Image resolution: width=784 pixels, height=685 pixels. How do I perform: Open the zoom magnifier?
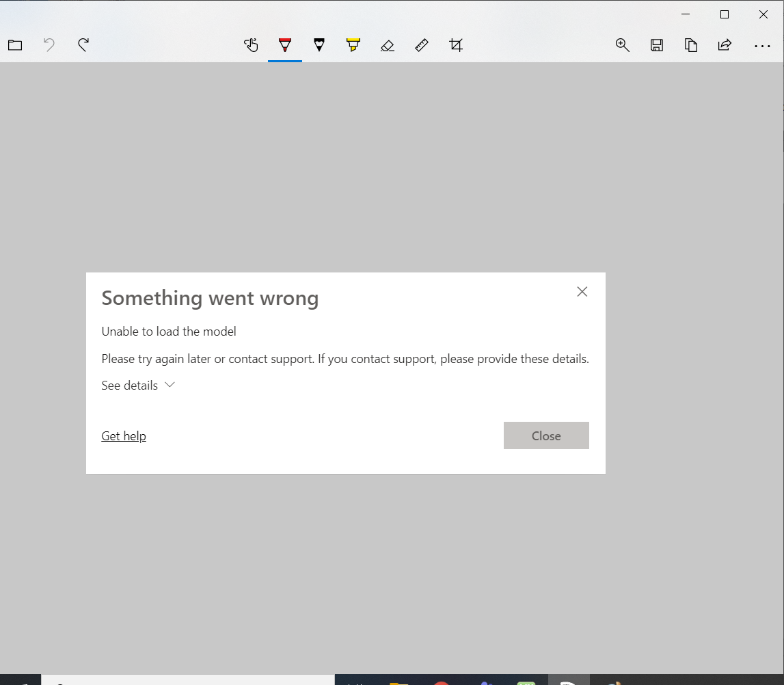click(622, 46)
